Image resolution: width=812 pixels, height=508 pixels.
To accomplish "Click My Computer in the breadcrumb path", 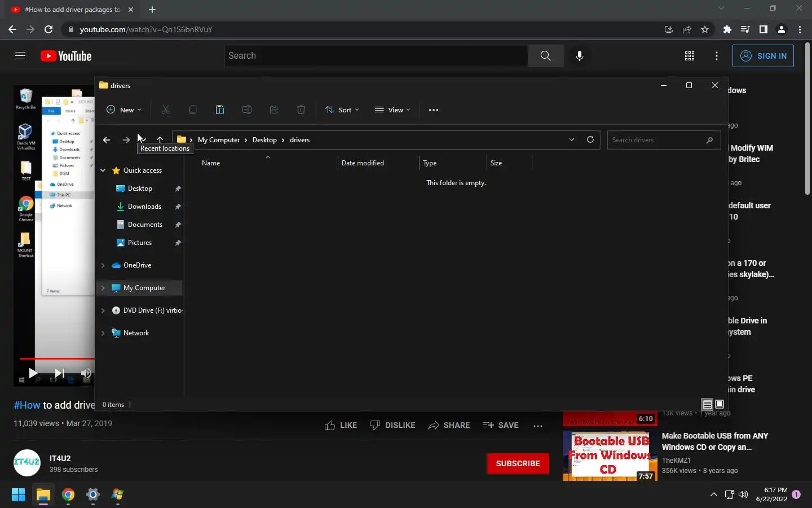I will (x=219, y=140).
